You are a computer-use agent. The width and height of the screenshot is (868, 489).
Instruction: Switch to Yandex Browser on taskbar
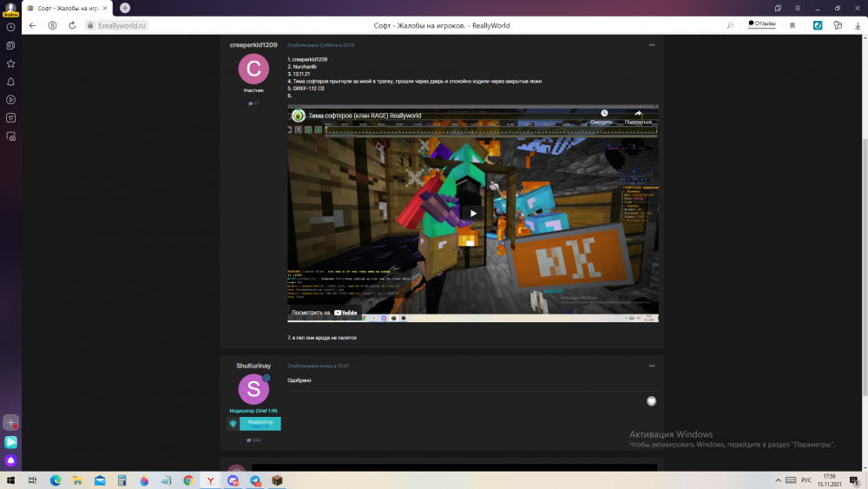(x=210, y=480)
